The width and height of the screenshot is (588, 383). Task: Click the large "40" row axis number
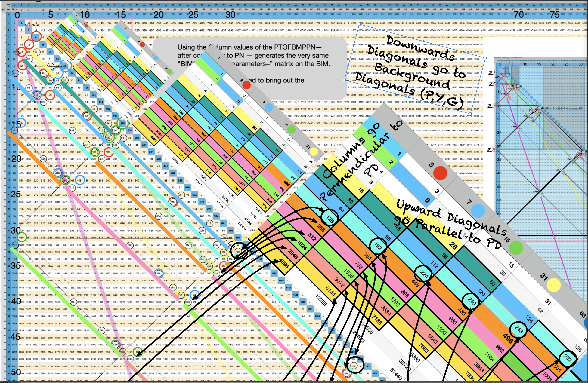pyautogui.click(x=16, y=301)
